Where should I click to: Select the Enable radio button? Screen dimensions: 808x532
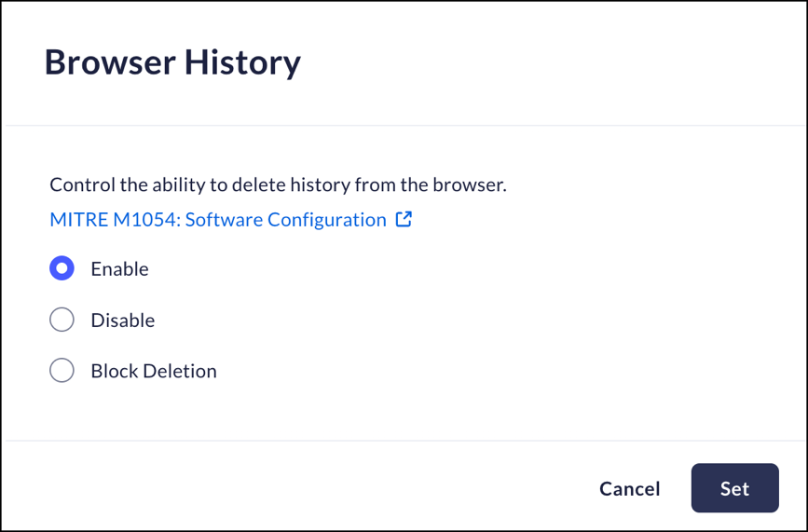pos(62,269)
